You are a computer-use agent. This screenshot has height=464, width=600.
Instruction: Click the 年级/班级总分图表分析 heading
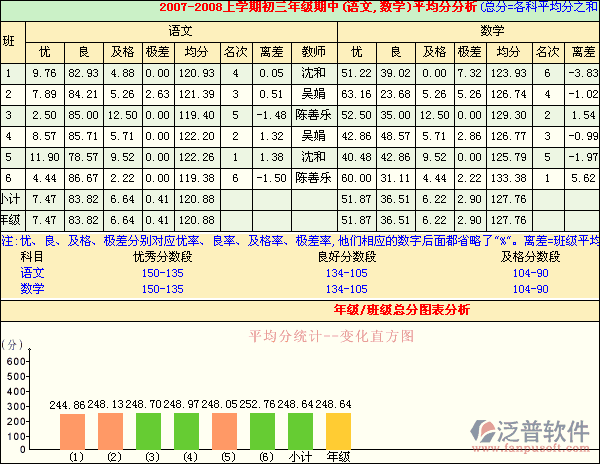coord(401,310)
